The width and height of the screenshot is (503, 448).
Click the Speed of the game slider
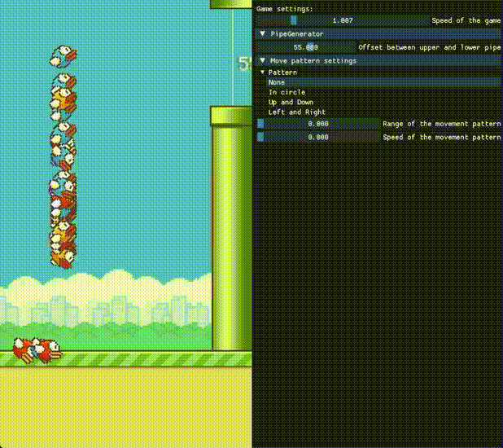click(343, 20)
